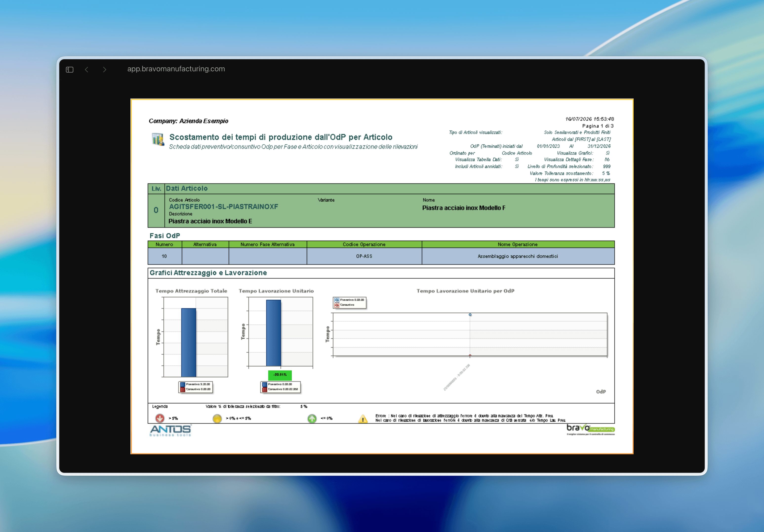Click blue Preventivo swatch in Lavorazione Unitario legend

[264, 384]
